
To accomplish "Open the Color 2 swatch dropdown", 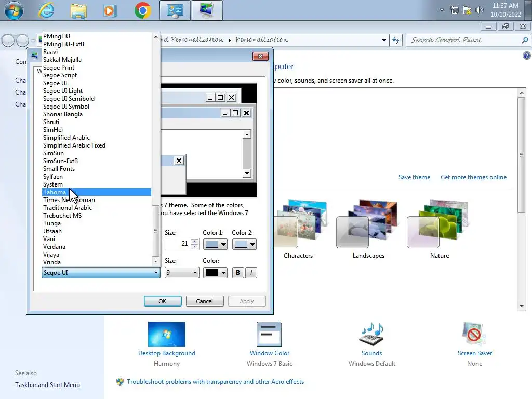I will pos(244,244).
